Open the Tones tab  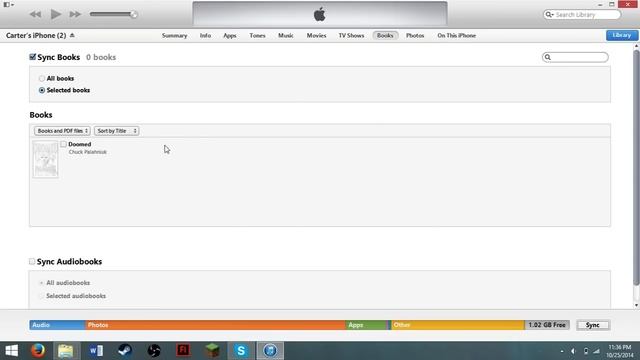[257, 36]
